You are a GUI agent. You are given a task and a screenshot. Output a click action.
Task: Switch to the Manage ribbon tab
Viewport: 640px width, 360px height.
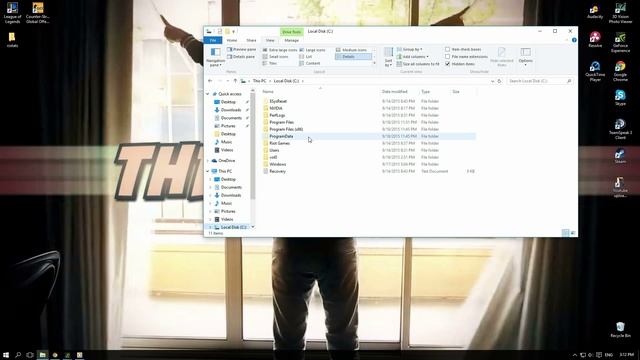coord(291,40)
